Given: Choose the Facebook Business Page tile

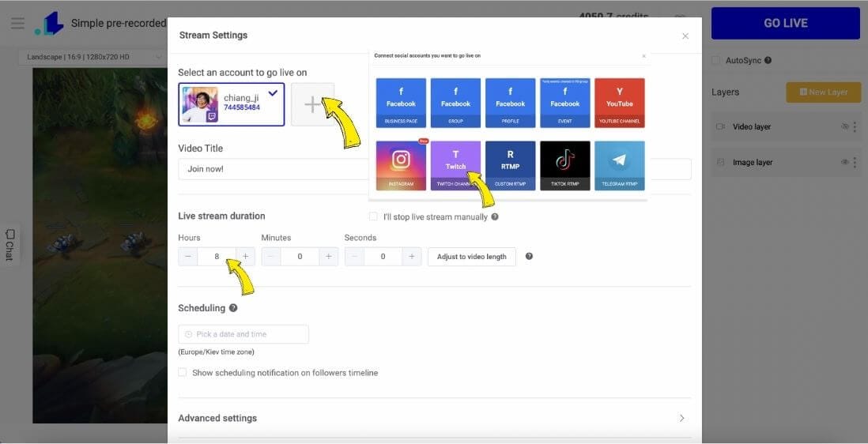Looking at the screenshot, I should [x=401, y=103].
